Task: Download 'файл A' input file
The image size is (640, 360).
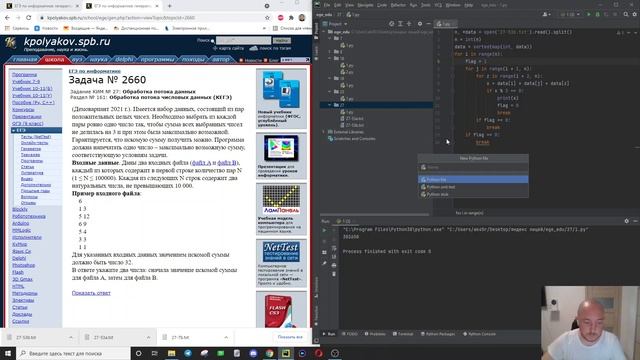Action: coord(202,163)
